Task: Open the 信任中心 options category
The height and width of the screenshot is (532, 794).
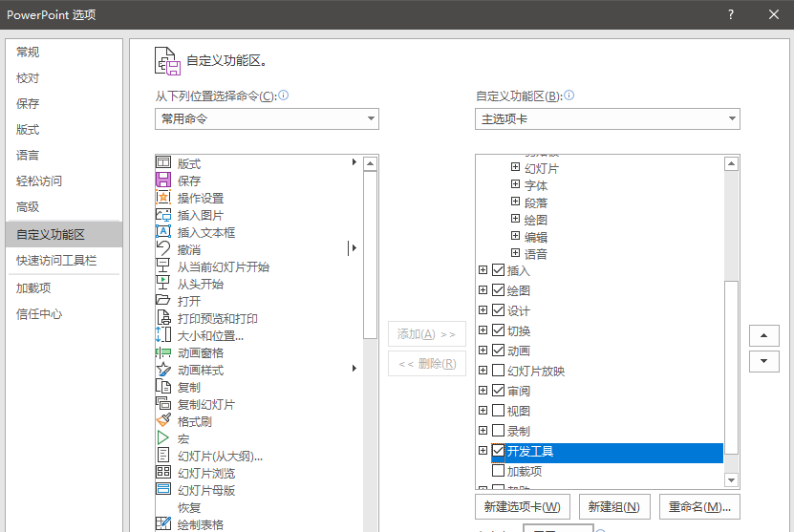Action: pos(64,314)
